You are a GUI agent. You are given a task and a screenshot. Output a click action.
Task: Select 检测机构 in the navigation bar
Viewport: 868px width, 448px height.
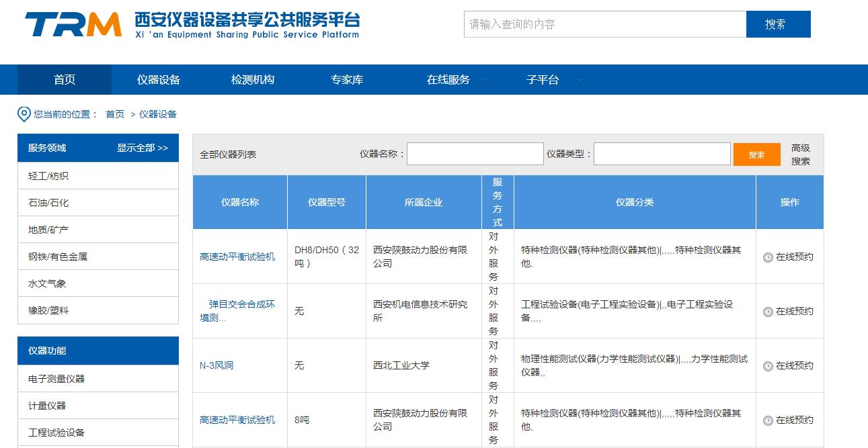pos(251,79)
